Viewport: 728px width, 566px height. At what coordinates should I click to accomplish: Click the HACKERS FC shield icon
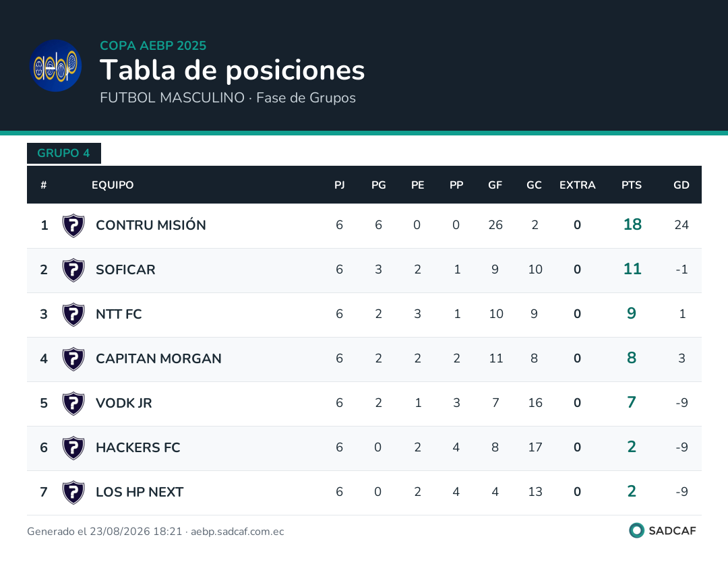(73, 448)
